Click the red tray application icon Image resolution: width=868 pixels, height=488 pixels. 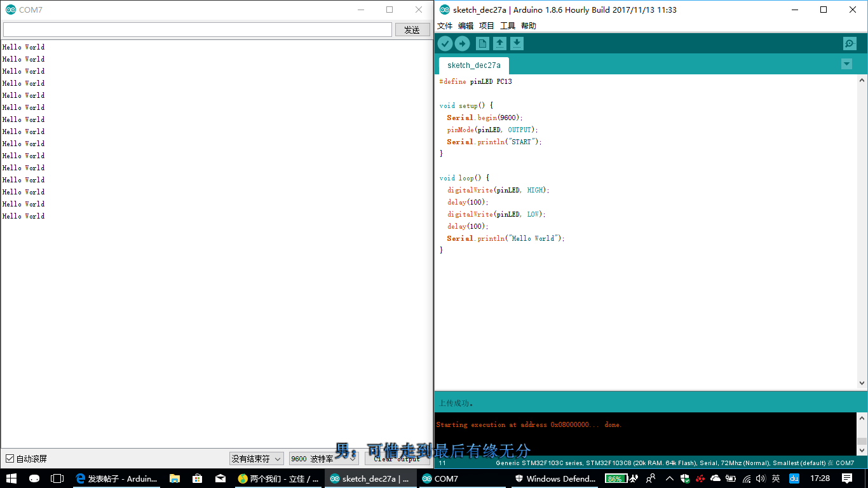(700, 478)
